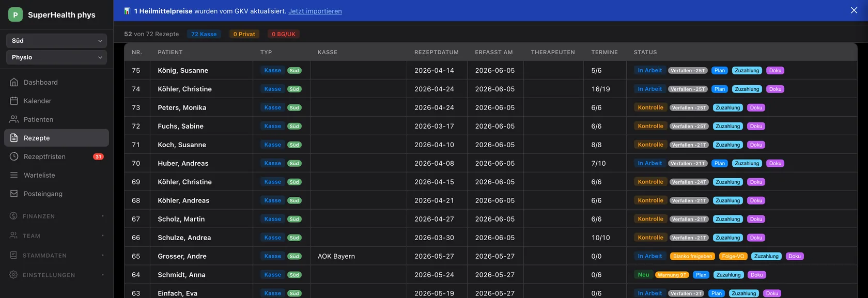This screenshot has width=868, height=298.
Task: Click the SuperHealth phys green logo icon
Action: coord(15,14)
